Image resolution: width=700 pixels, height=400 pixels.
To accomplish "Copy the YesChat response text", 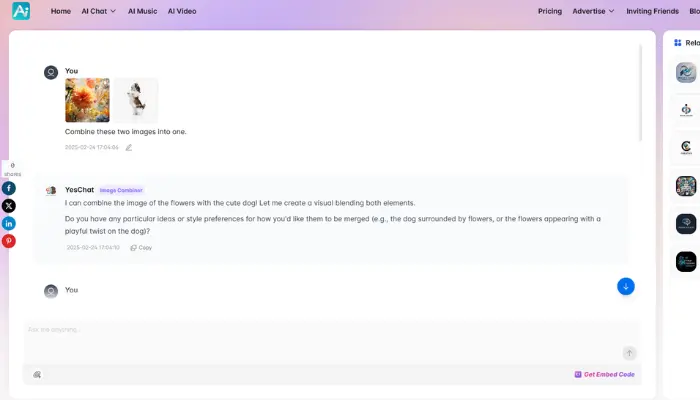I will pyautogui.click(x=141, y=247).
